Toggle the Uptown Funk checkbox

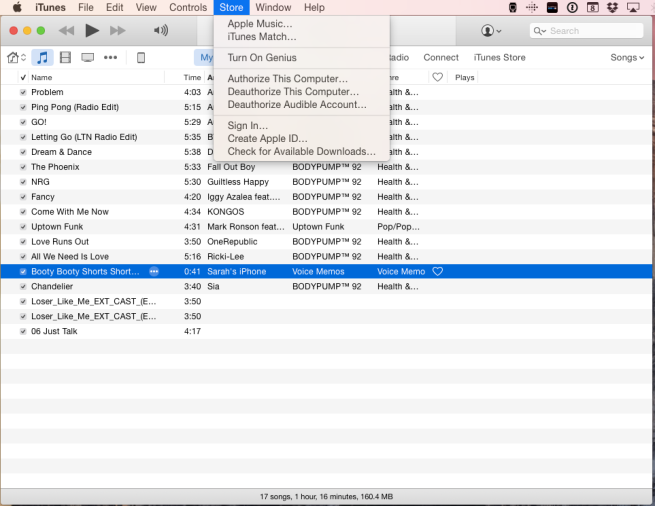pos(23,227)
